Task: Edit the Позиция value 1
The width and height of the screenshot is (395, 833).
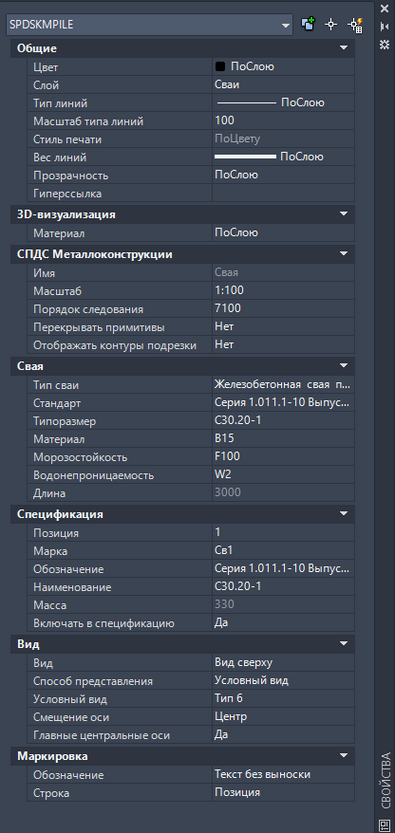Action: point(283,532)
